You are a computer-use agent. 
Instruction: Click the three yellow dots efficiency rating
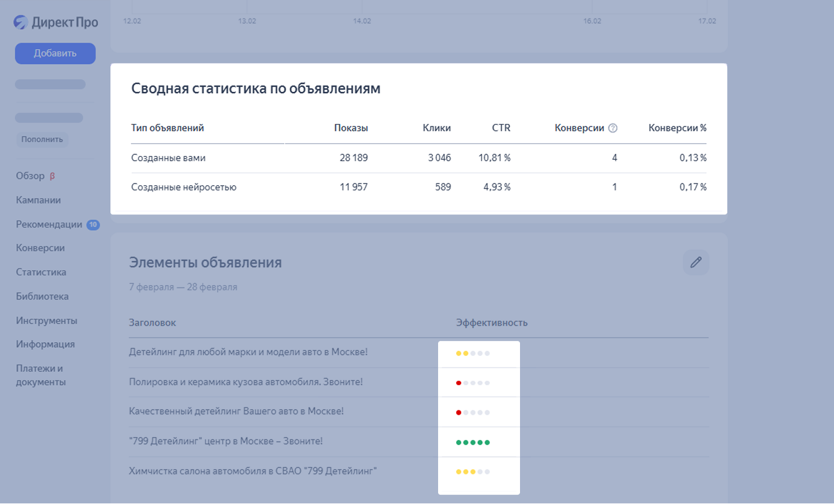473,472
